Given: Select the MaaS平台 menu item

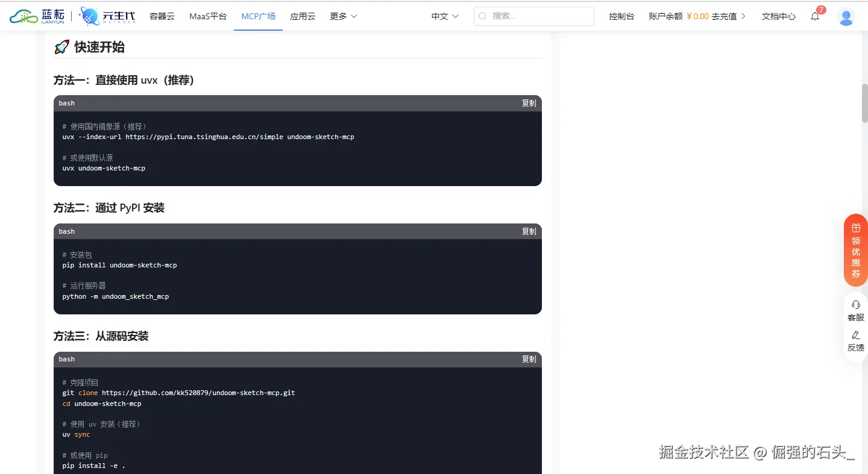Looking at the screenshot, I should pyautogui.click(x=208, y=16).
